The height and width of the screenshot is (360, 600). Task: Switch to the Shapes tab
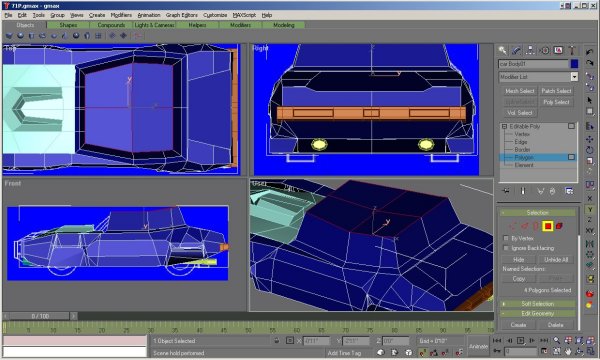pos(68,25)
